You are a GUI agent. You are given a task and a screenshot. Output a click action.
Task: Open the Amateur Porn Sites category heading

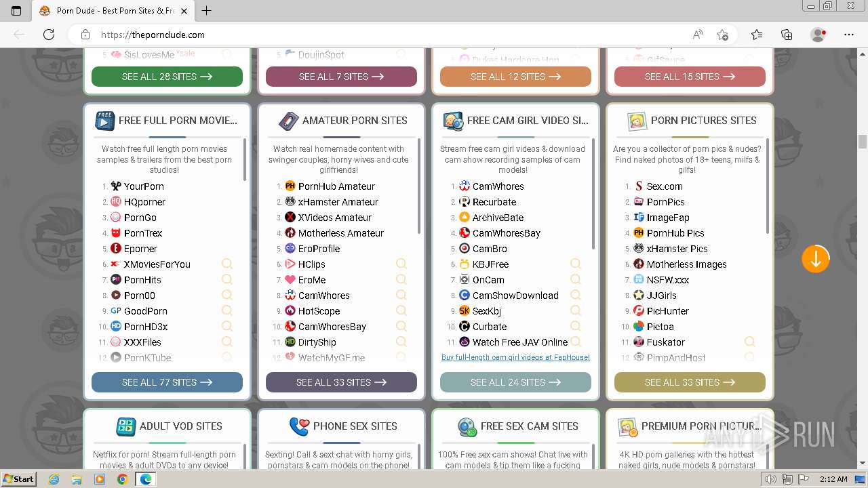tap(355, 121)
